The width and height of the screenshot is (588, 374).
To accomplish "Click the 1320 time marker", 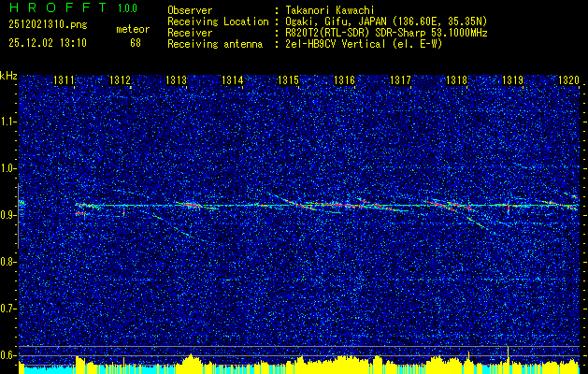I will (x=569, y=79).
